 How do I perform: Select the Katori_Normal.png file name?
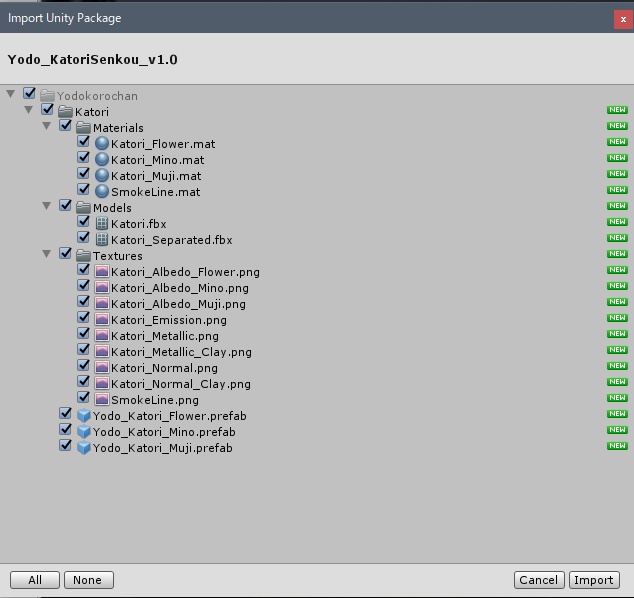coord(164,368)
